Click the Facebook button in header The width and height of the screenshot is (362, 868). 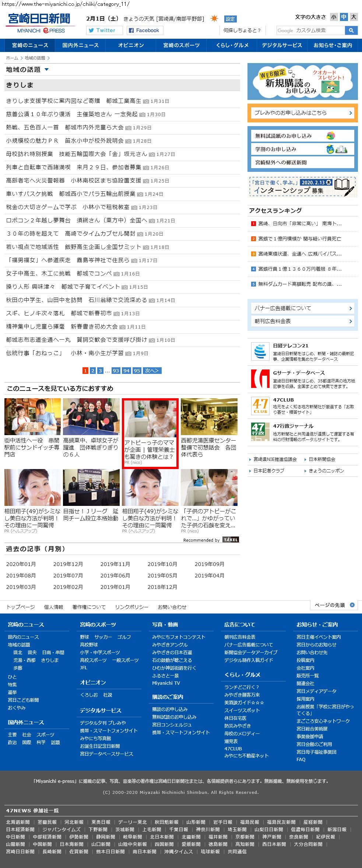coord(145,30)
